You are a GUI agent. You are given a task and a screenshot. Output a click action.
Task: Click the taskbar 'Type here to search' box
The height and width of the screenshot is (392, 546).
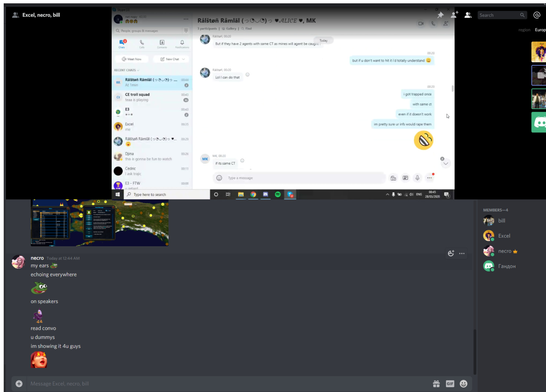pyautogui.click(x=167, y=194)
